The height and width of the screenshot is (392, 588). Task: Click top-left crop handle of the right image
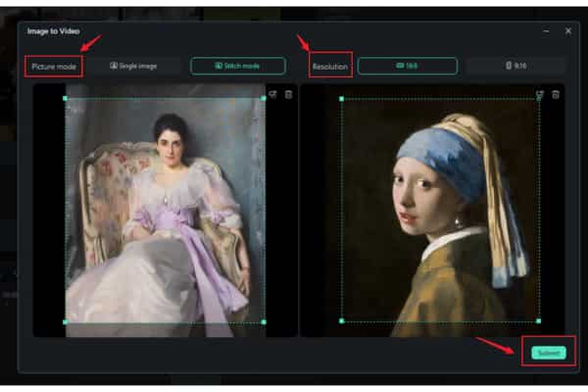tap(341, 99)
